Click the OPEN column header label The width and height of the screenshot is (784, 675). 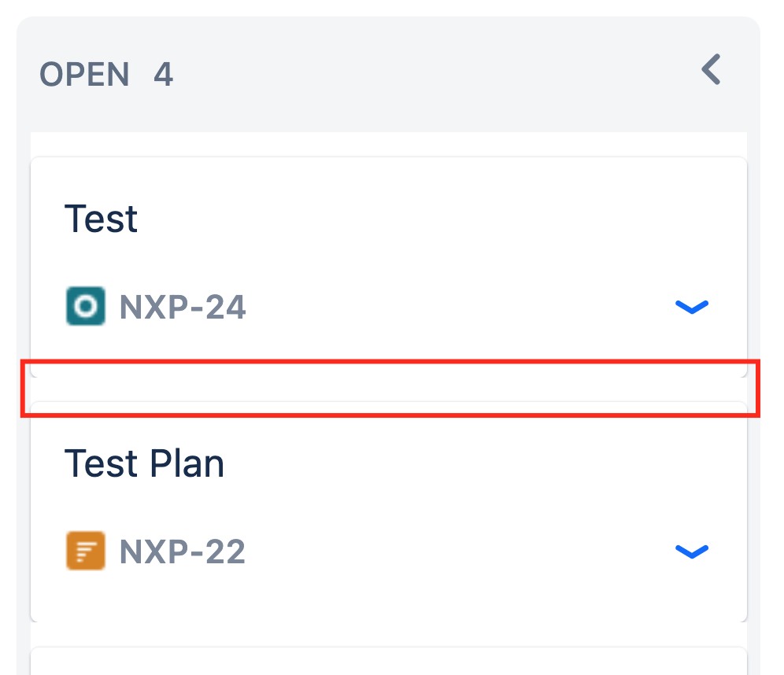pos(84,74)
